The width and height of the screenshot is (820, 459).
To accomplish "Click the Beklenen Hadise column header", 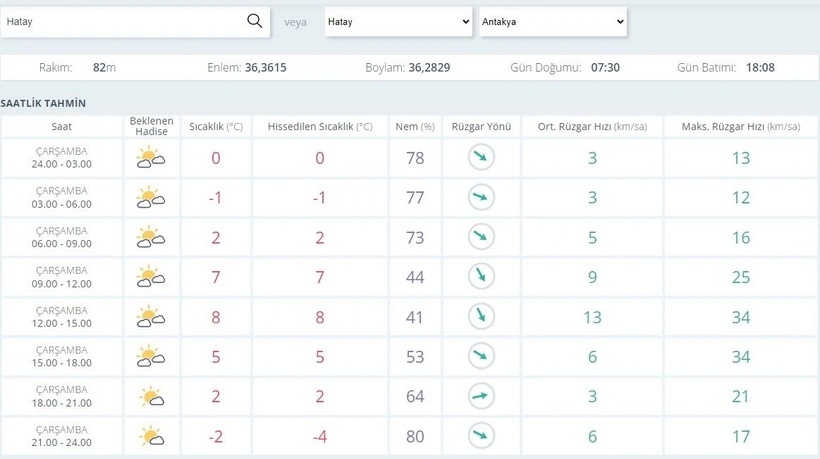I will point(151,127).
